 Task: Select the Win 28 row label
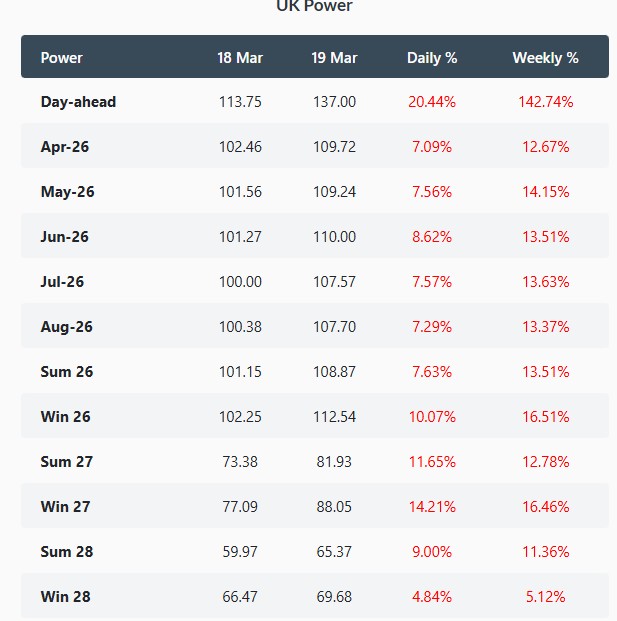pos(66,597)
